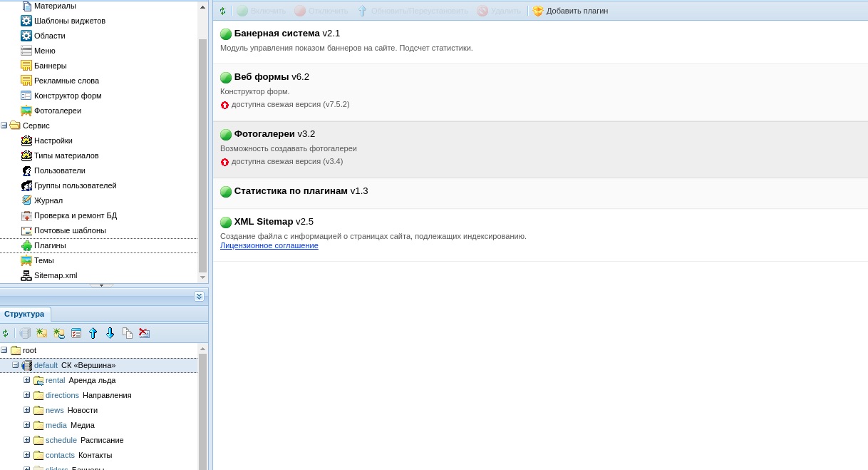
Task: Click the delete icon with the red cross
Action: coord(145,333)
